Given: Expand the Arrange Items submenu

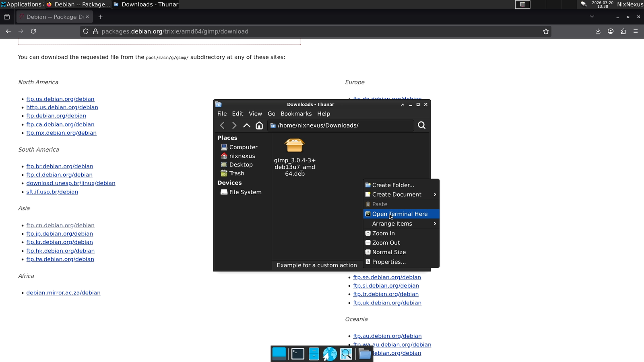Looking at the screenshot, I should click(401, 224).
